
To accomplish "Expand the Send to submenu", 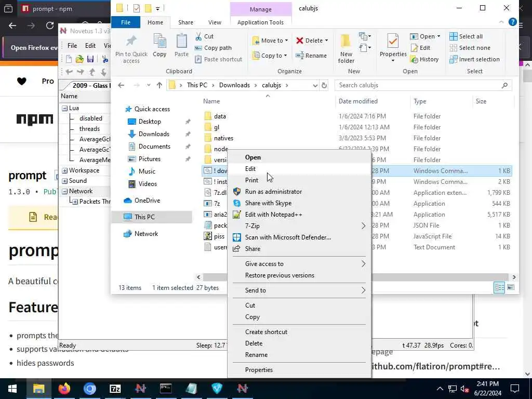I will tap(363, 290).
